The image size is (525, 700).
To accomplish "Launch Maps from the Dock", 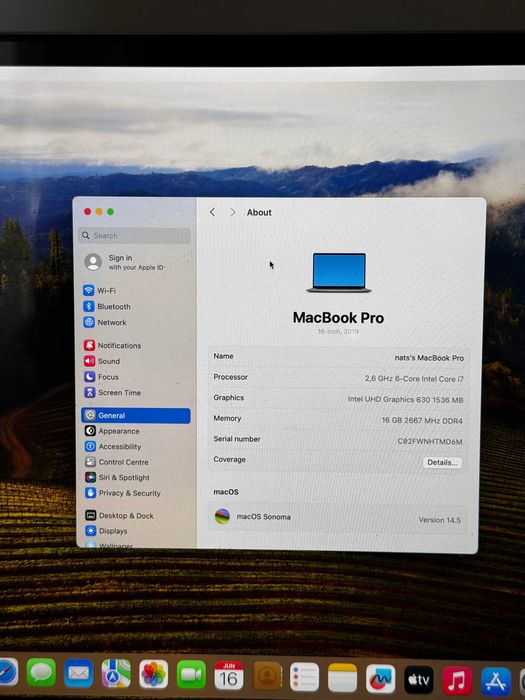I will pyautogui.click(x=116, y=674).
